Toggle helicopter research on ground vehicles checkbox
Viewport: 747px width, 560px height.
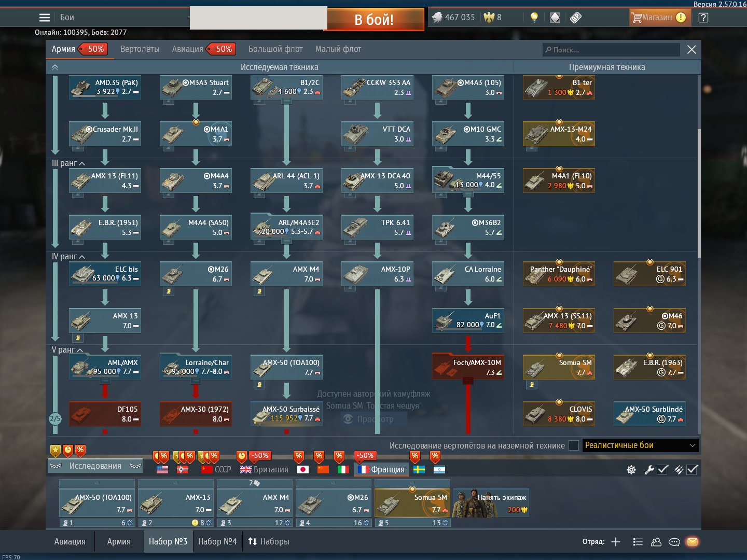coord(574,445)
